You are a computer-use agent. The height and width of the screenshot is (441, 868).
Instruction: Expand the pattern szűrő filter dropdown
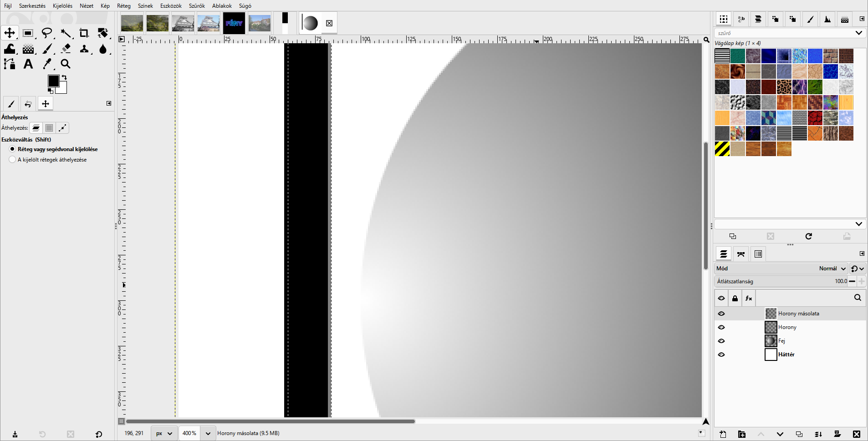(859, 33)
